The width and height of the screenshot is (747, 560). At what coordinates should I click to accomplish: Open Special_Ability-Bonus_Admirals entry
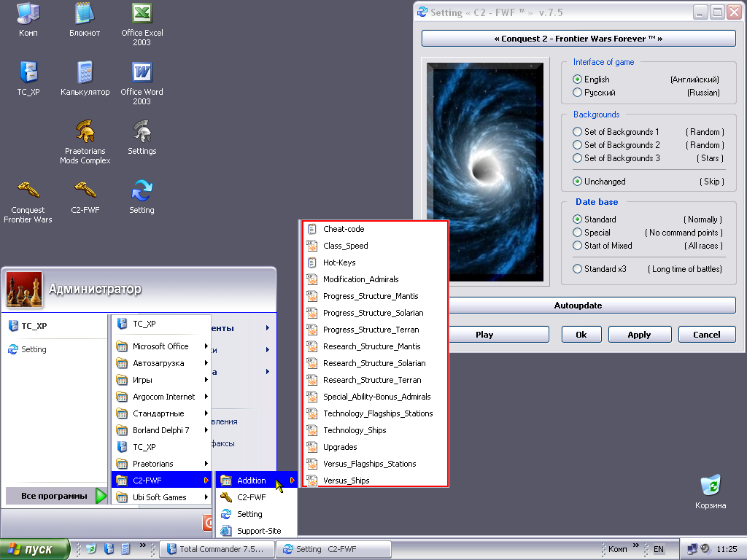click(376, 396)
